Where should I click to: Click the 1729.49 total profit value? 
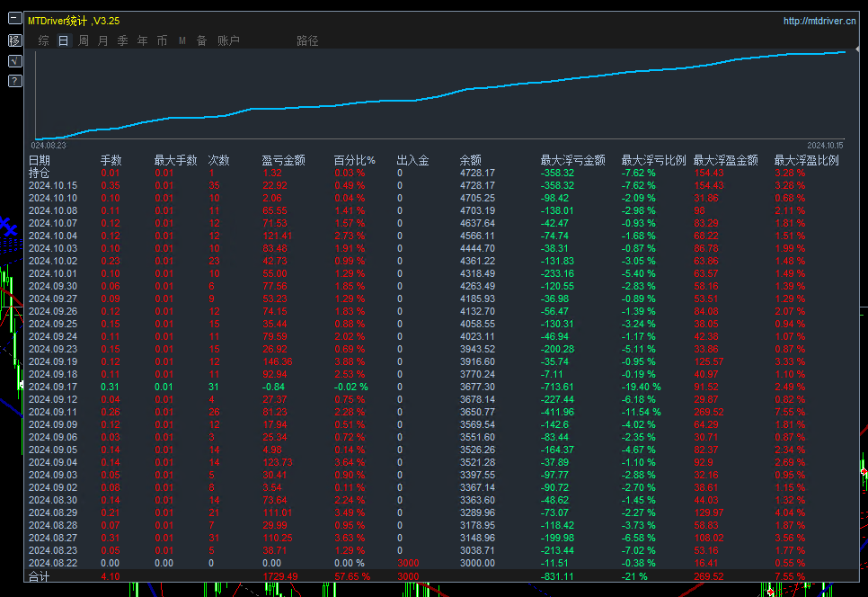coord(280,576)
